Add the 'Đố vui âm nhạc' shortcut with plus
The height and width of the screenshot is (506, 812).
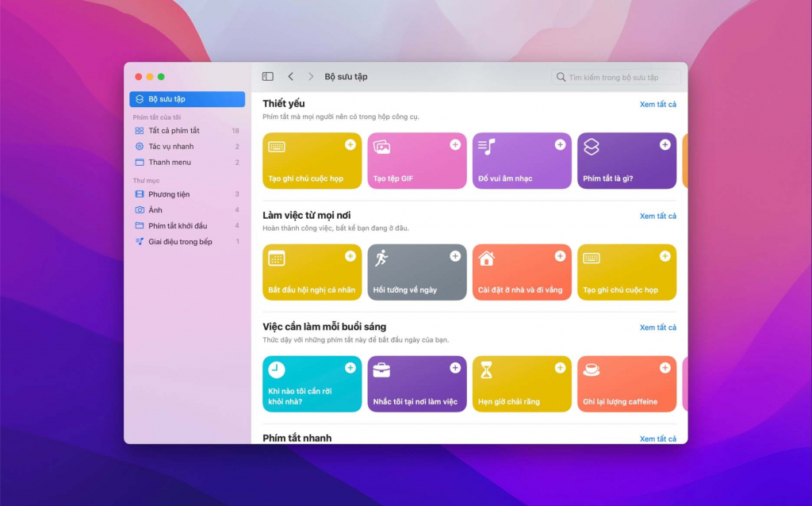[x=560, y=144]
